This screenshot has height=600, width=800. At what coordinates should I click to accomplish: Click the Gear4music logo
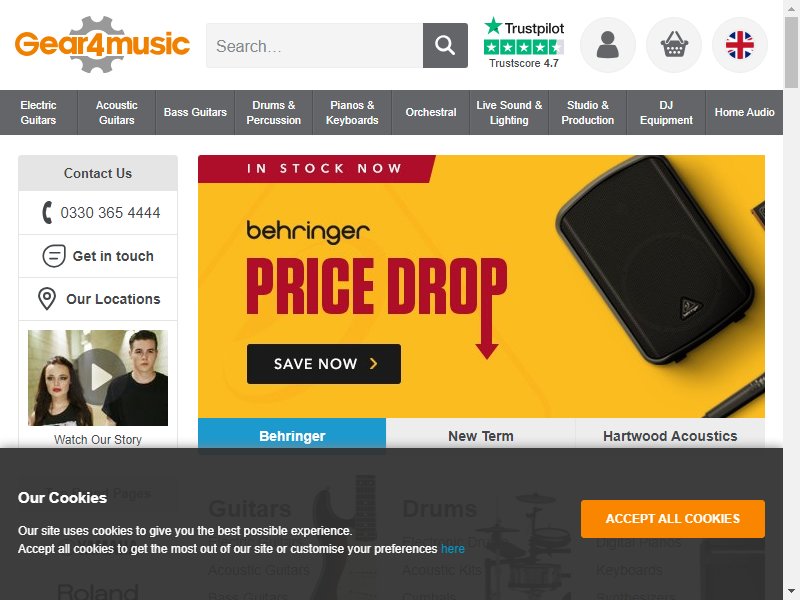pos(102,44)
